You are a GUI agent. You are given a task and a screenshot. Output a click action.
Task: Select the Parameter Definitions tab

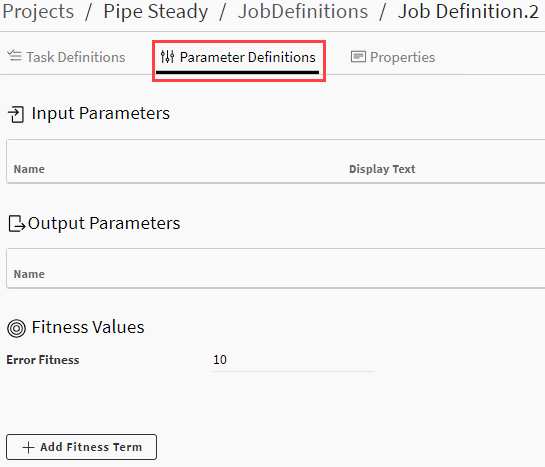pos(238,57)
